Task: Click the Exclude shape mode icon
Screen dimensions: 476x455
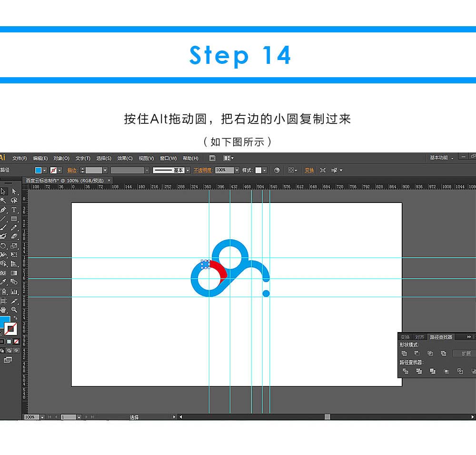Action: pyautogui.click(x=444, y=353)
